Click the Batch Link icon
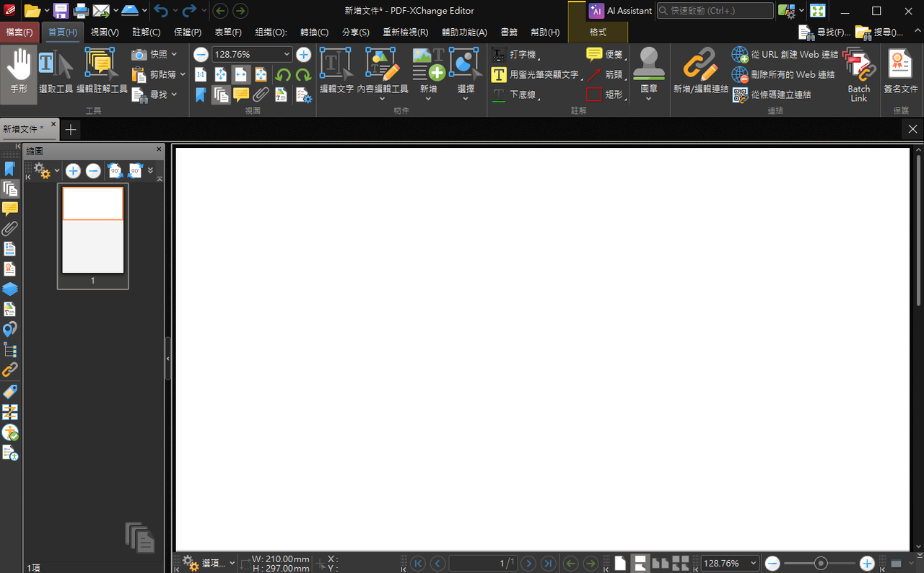The width and height of the screenshot is (924, 573). point(859,74)
